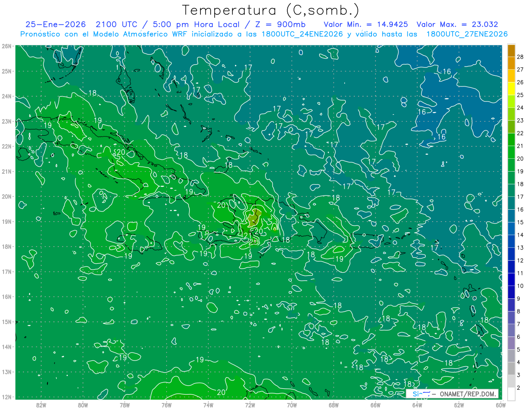Click "Modelo Atmosferico WRF" in the subtitle
Viewport: 532px width, 411px height.
coord(141,34)
